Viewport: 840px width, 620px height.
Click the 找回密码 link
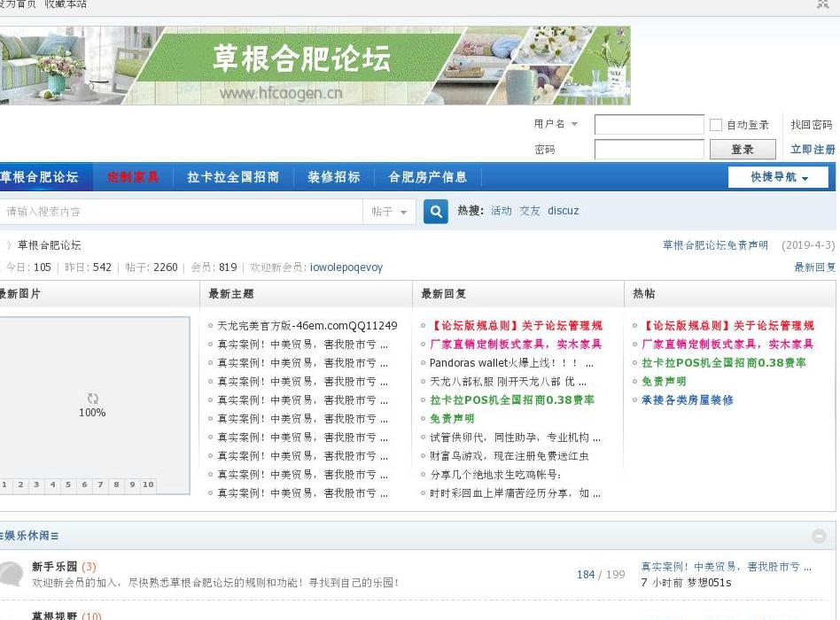(811, 125)
